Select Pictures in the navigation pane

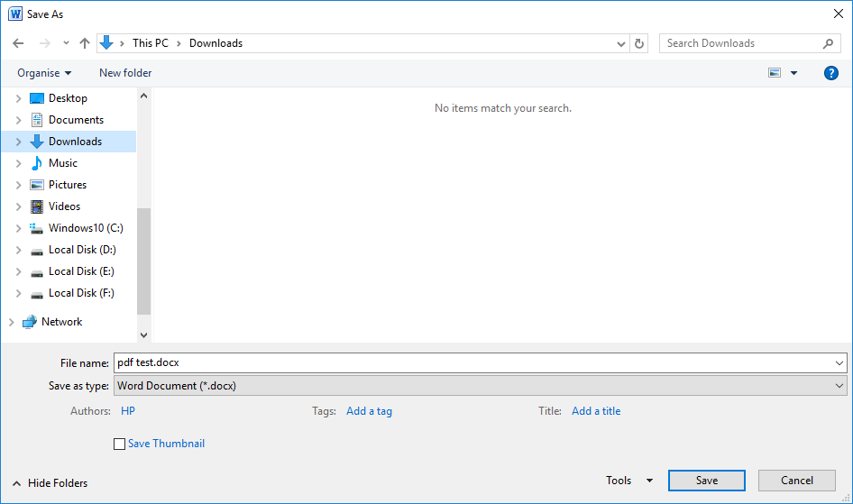coord(69,185)
